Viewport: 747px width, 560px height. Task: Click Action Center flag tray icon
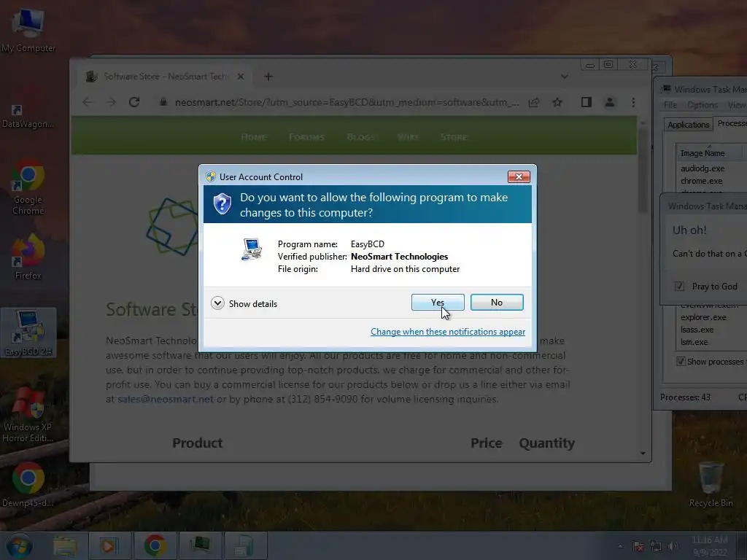pyautogui.click(x=638, y=546)
